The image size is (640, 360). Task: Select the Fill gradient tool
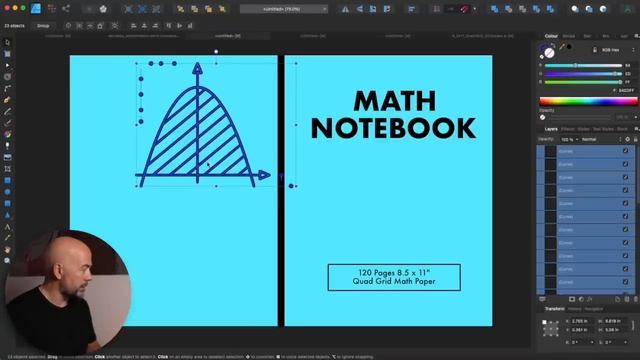pyautogui.click(x=7, y=134)
